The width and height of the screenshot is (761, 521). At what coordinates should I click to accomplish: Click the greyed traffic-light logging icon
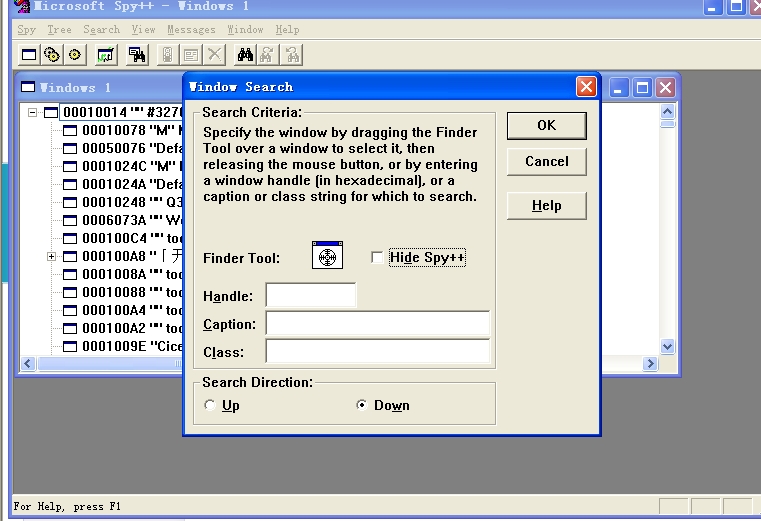[167, 55]
